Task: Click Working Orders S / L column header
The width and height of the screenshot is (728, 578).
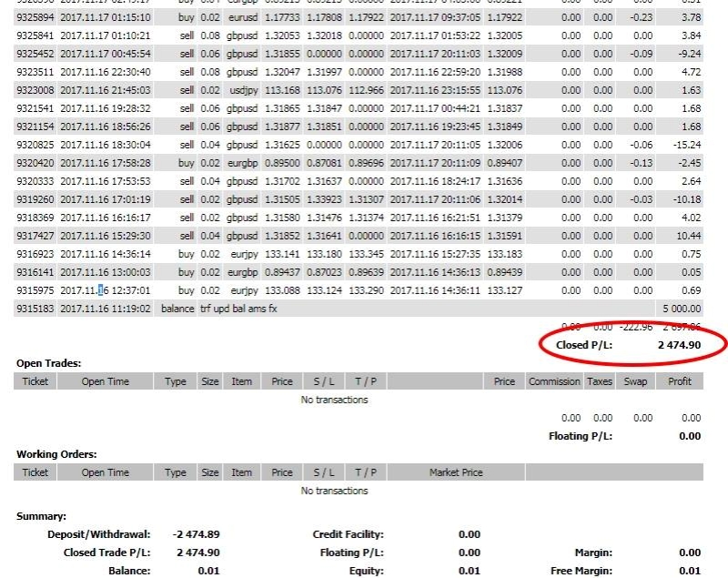Action: [x=324, y=472]
